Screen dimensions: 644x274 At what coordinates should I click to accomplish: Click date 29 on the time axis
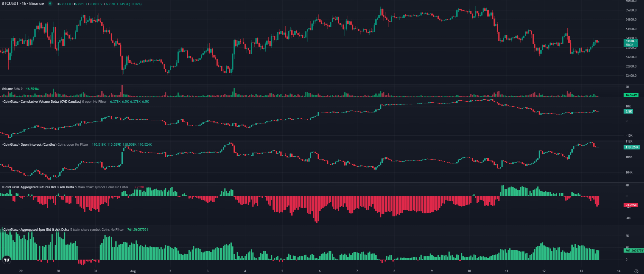(x=21, y=271)
